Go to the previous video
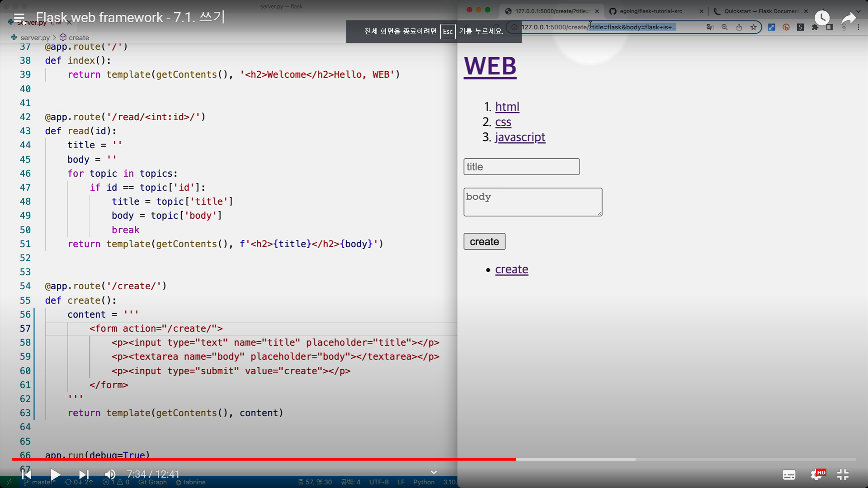The width and height of the screenshot is (868, 488). (x=27, y=474)
